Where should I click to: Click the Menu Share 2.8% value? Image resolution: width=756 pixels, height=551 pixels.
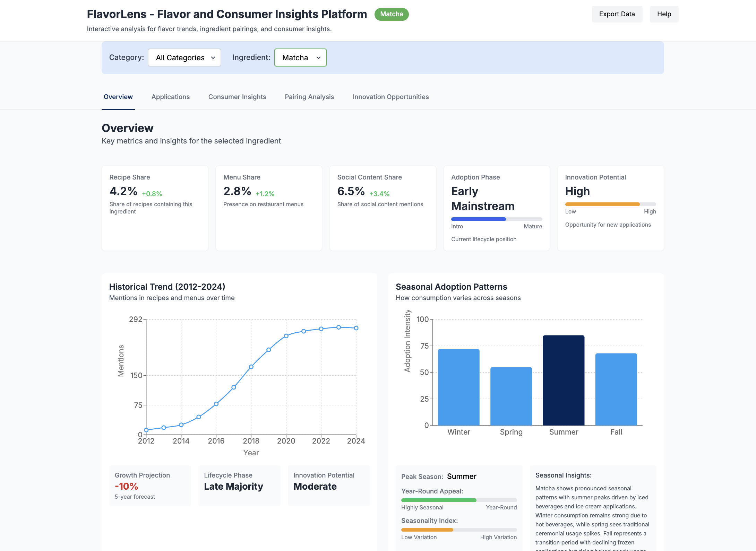coord(237,191)
